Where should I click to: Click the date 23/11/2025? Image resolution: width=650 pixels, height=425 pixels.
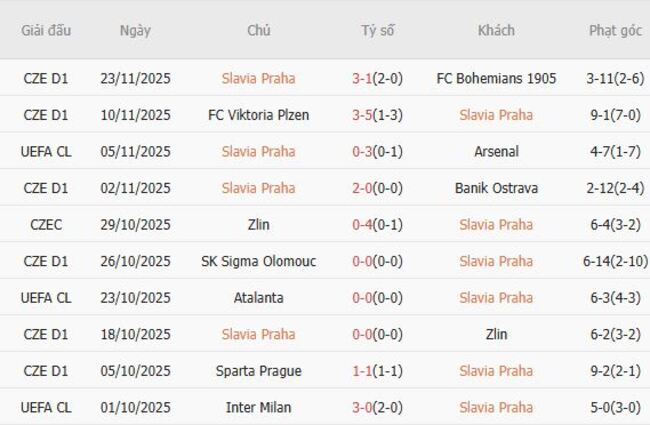click(x=135, y=78)
